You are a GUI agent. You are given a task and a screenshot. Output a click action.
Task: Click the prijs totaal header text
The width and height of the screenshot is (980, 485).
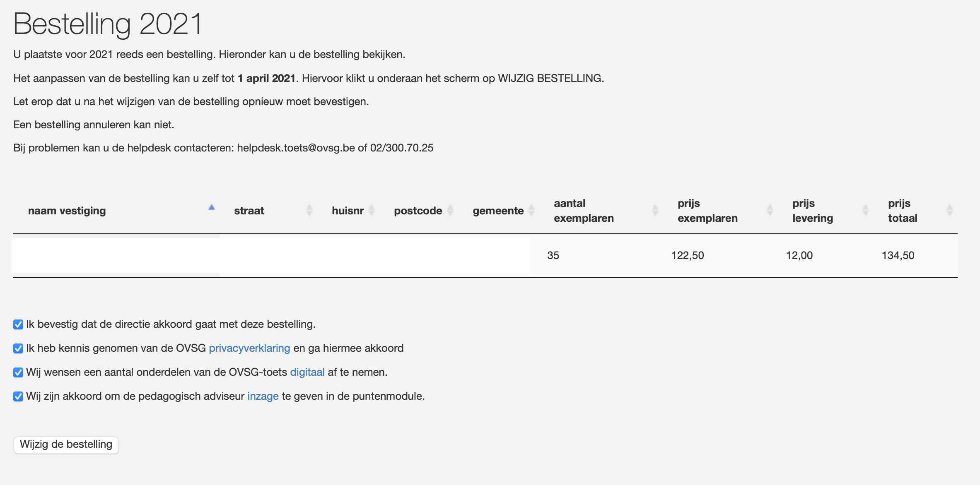click(x=902, y=211)
